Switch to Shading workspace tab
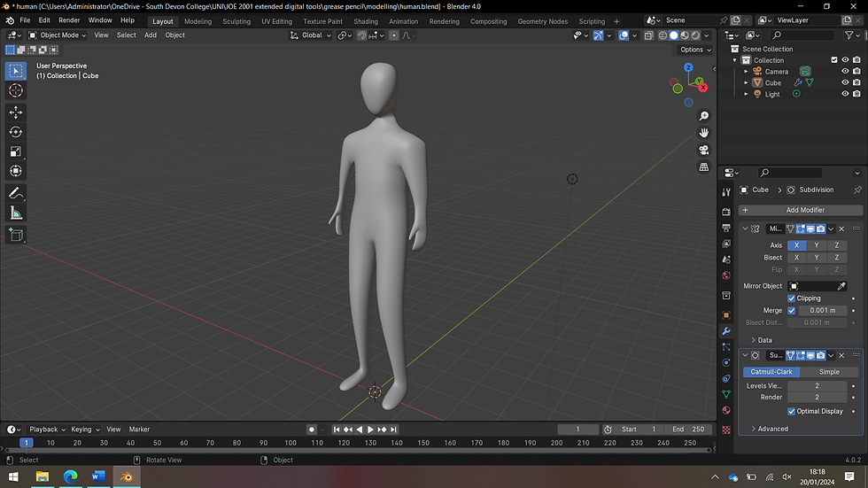Viewport: 868px width, 488px height. 366,21
